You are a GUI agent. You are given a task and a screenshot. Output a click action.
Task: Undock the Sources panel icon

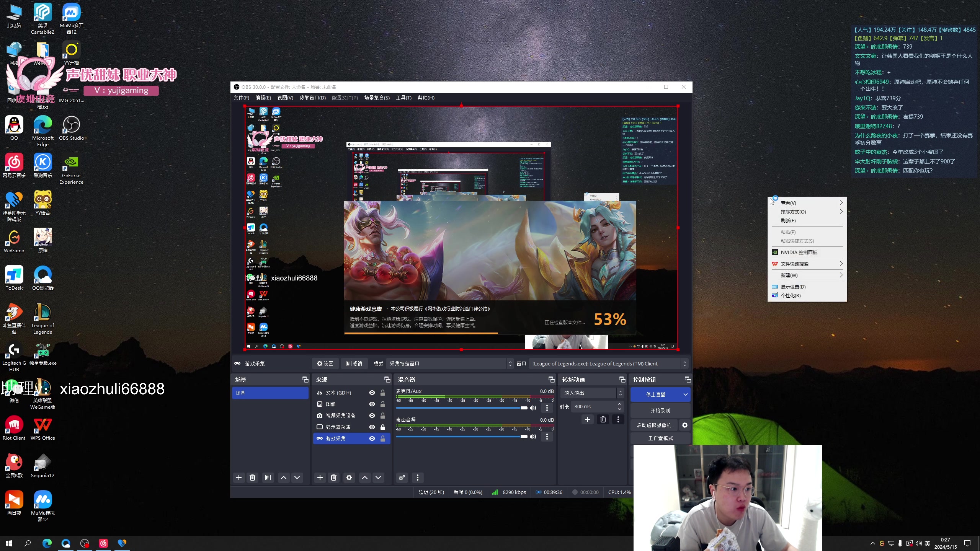387,380
